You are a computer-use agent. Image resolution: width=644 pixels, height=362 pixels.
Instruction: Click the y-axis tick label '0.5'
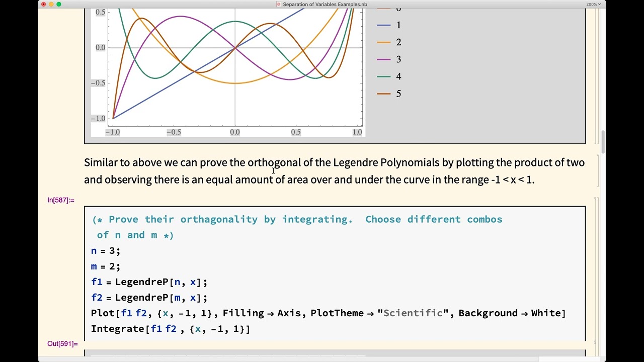tap(101, 12)
